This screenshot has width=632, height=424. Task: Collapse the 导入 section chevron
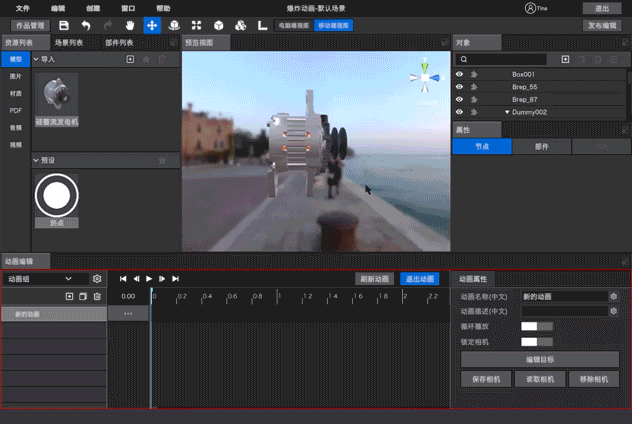pyautogui.click(x=36, y=59)
